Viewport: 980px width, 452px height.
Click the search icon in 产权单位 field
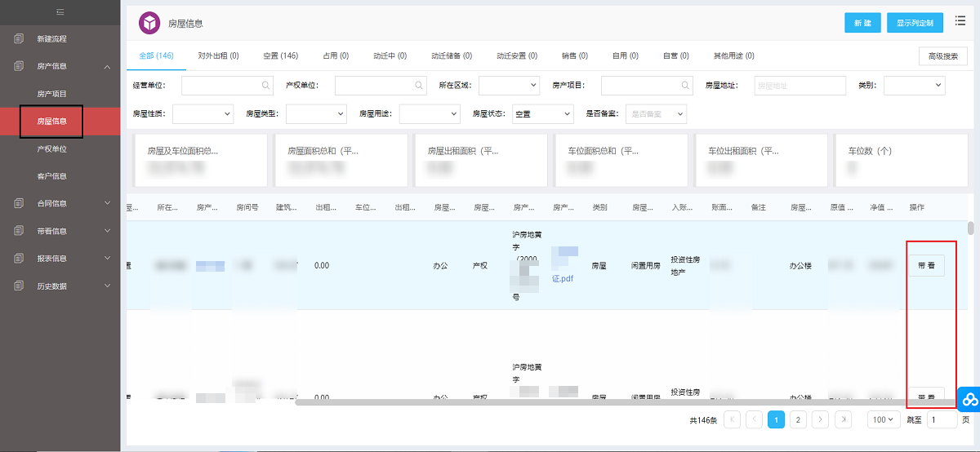419,85
